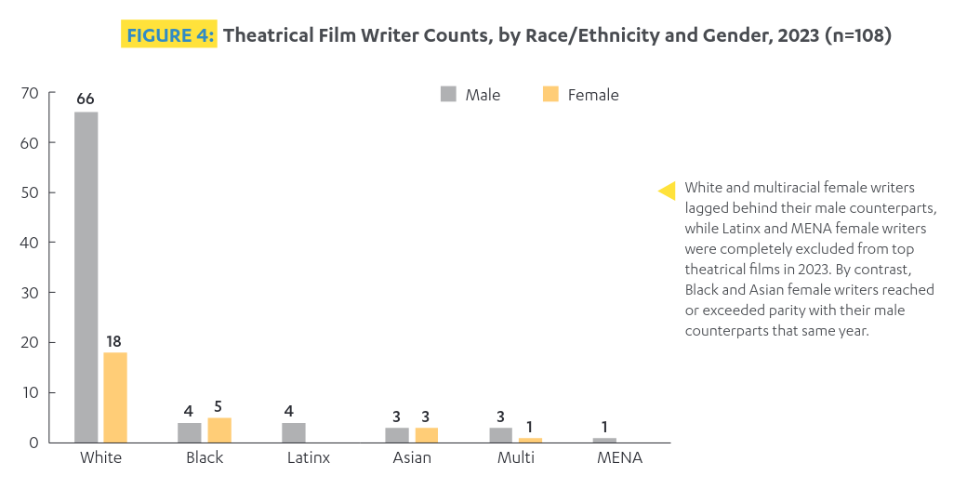Select the Multi male bar labeled 3
Viewport: 980px width, 489px height.
coord(500,434)
